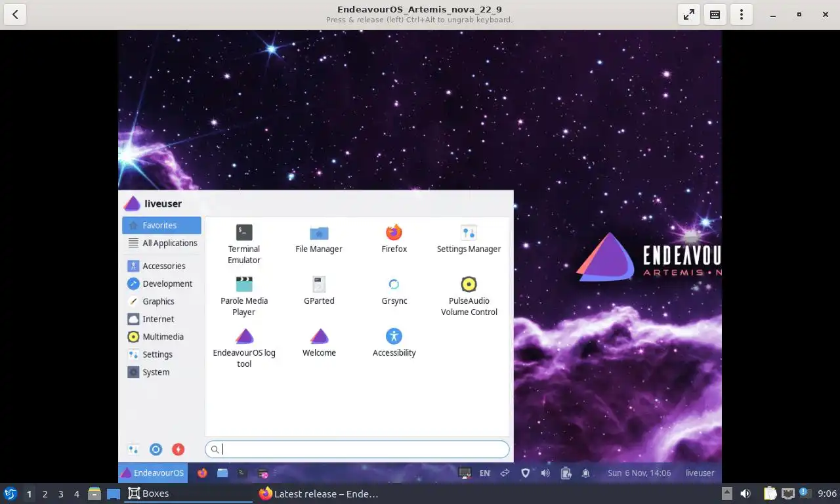The height and width of the screenshot is (504, 840).
Task: Close the EndeavourOS whisker menu button
Action: pyautogui.click(x=153, y=472)
